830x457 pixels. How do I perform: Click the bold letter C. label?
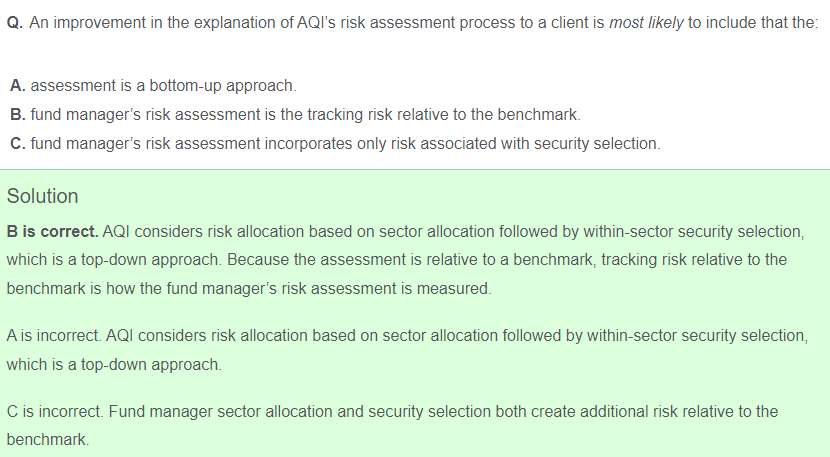coord(18,143)
